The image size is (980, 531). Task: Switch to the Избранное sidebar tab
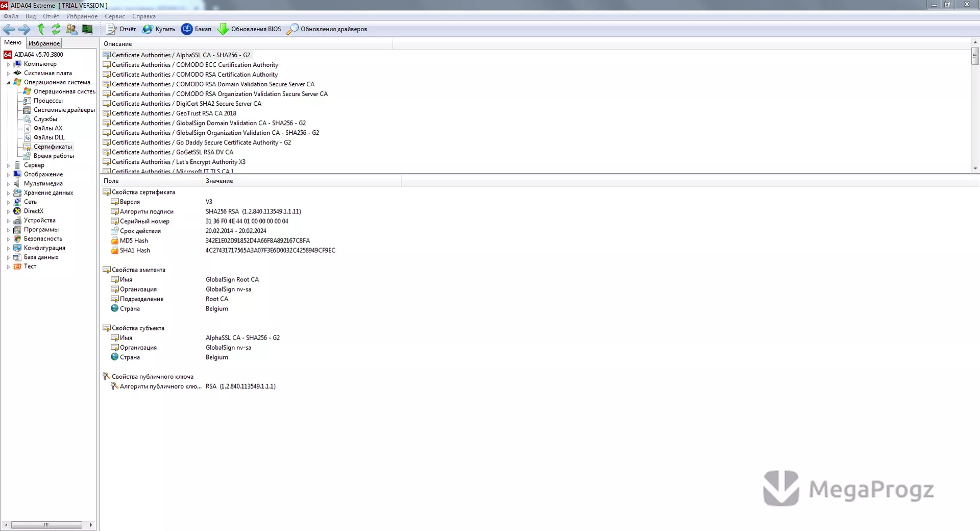tap(44, 43)
